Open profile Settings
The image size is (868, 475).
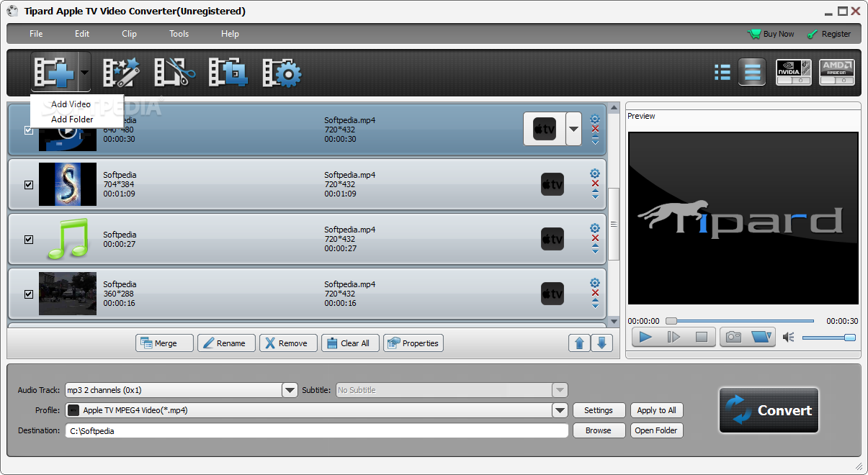coord(599,410)
